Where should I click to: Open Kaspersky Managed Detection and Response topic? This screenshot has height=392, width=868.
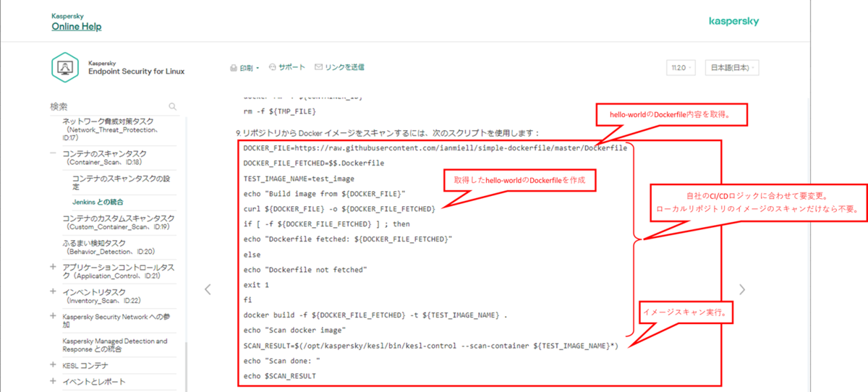[114, 344]
